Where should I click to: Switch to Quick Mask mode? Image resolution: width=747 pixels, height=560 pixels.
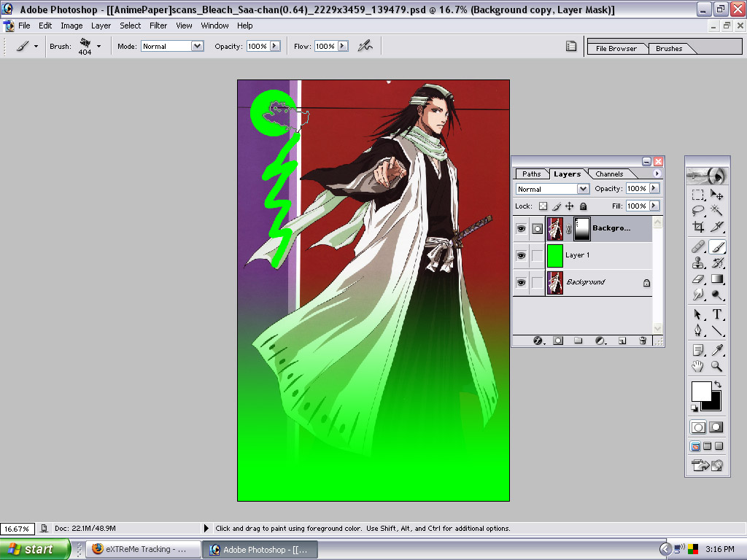coord(716,427)
